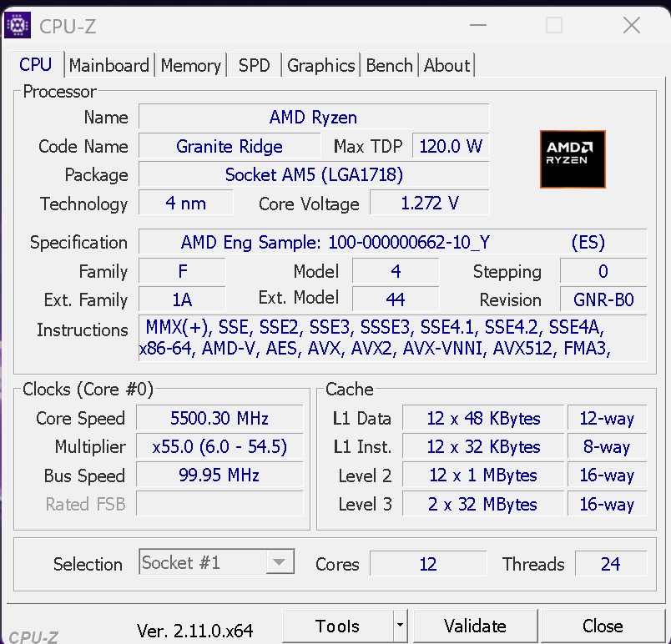The image size is (671, 644).
Task: Click the Tools button
Action: coord(338,626)
